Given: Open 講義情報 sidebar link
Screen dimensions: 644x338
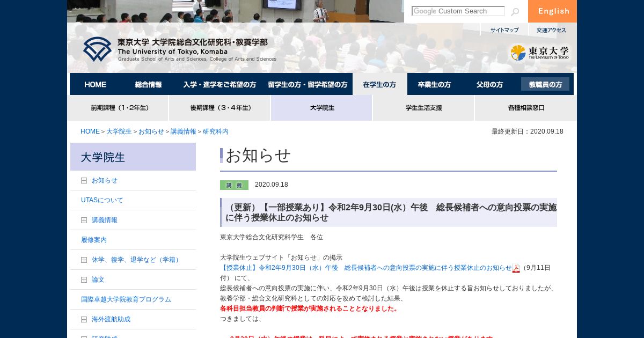Looking at the screenshot, I should tap(104, 221).
